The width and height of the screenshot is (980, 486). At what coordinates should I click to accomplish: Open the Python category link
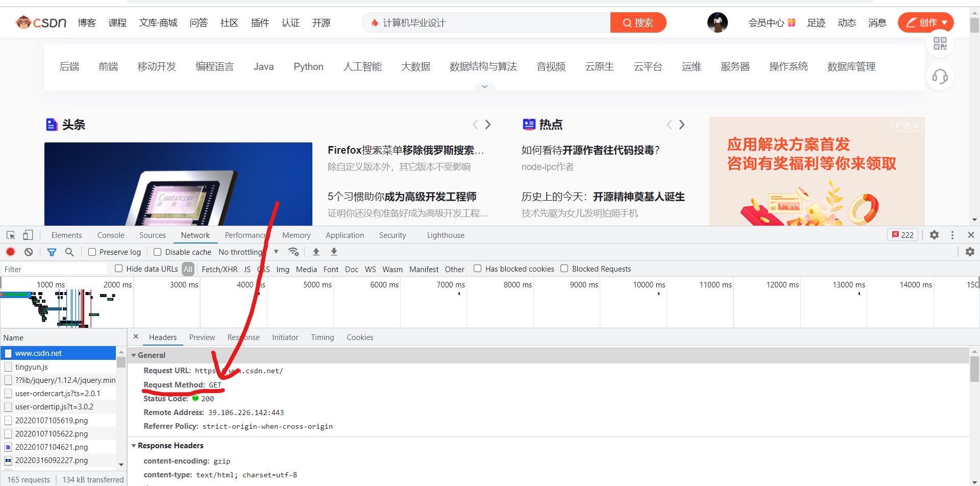(x=308, y=66)
